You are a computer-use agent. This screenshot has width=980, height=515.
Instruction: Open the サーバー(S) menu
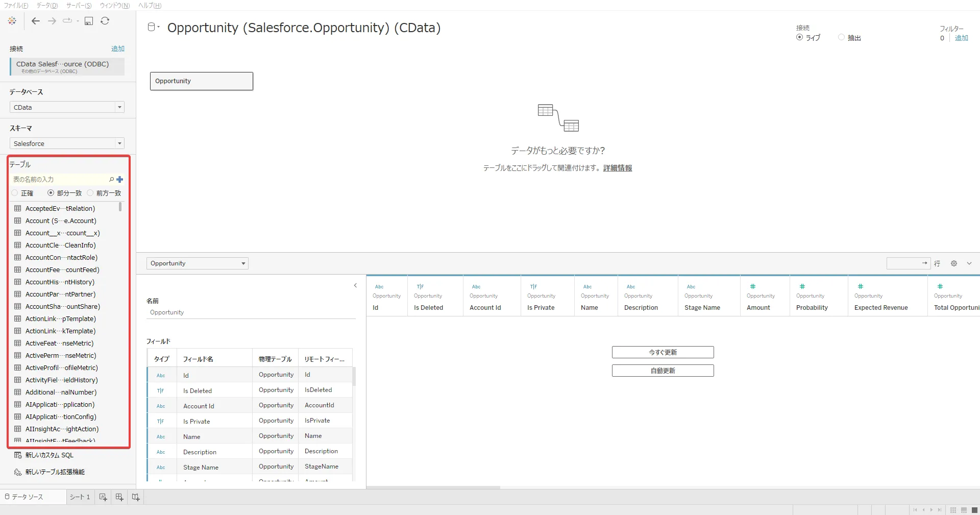coord(79,5)
